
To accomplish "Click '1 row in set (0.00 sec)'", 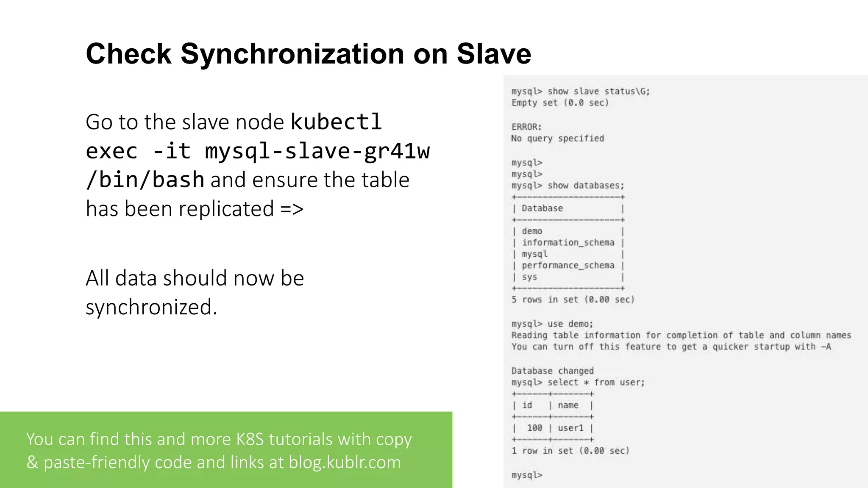I will tap(570, 451).
